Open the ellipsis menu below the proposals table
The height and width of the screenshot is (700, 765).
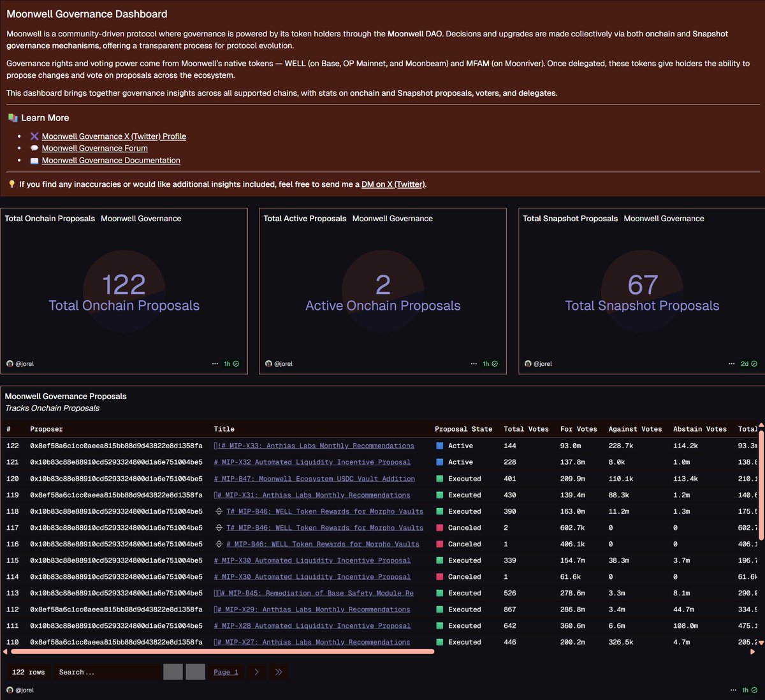(x=733, y=690)
